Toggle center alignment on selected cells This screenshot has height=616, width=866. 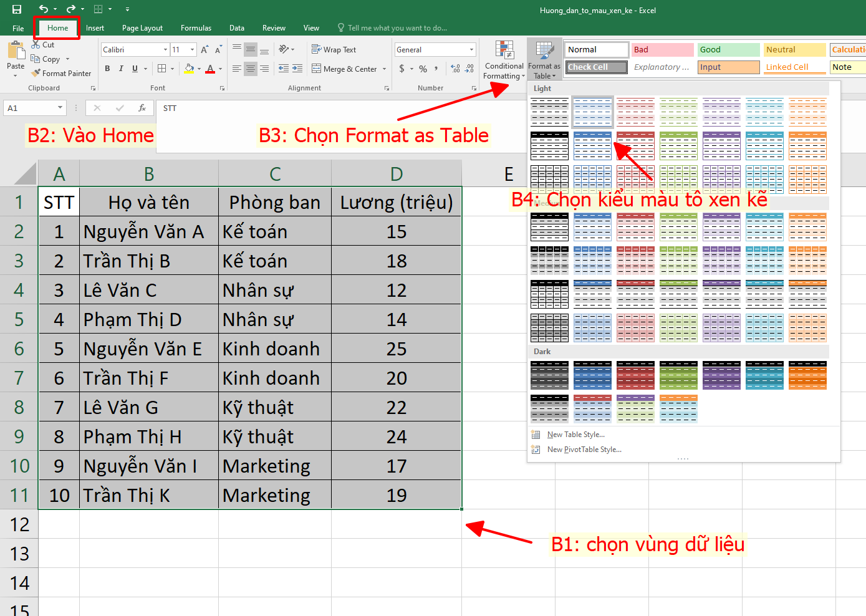251,69
